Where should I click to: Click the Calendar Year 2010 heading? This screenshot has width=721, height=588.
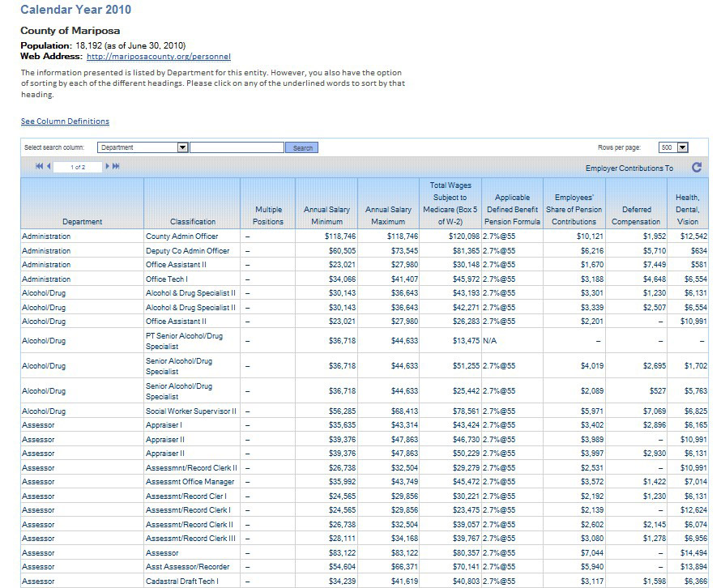tap(76, 9)
